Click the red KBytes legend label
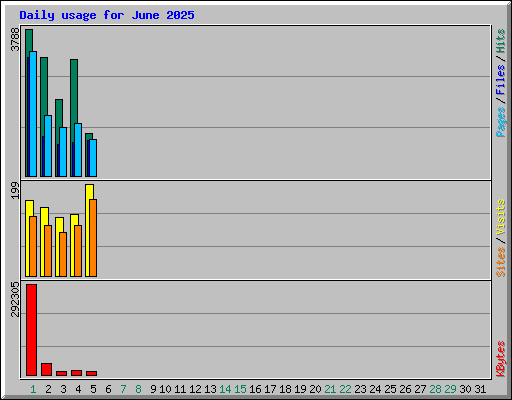Screen dimensions: 512x400 click(500, 359)
